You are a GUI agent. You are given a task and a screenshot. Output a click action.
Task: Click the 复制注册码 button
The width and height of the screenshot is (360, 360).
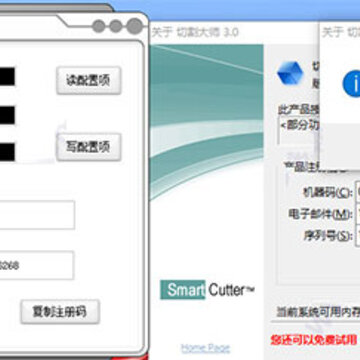point(60,312)
